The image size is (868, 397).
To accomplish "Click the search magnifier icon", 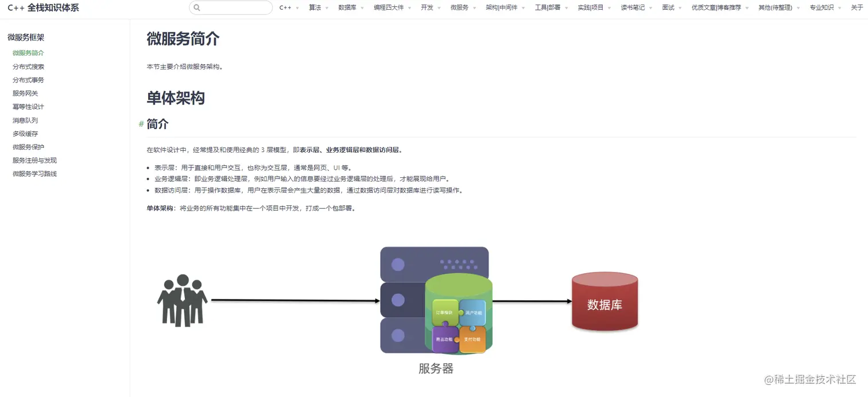I will [196, 7].
